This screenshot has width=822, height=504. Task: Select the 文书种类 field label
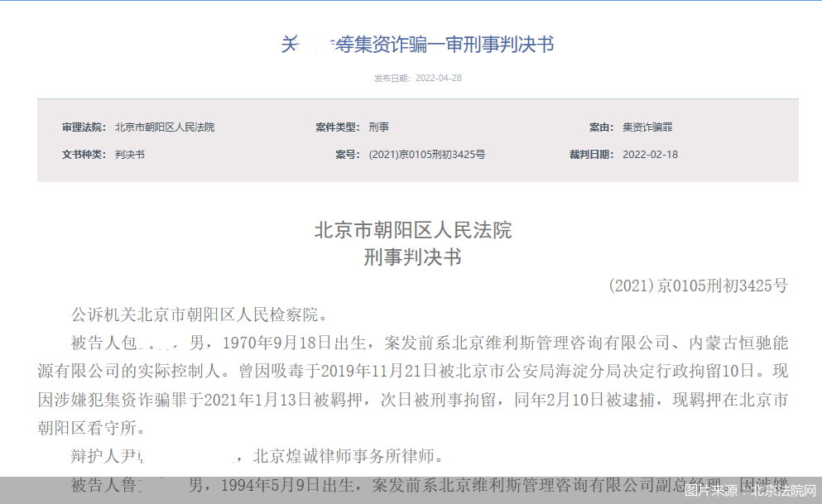pyautogui.click(x=84, y=154)
